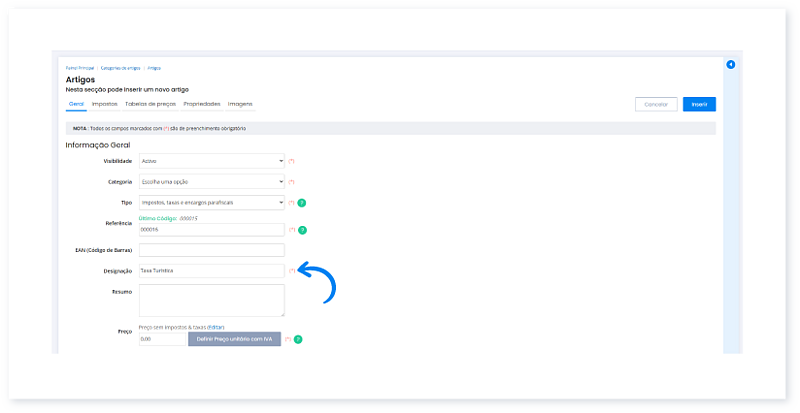The image size is (800, 413).
Task: Click into the Designação text field
Action: [212, 271]
